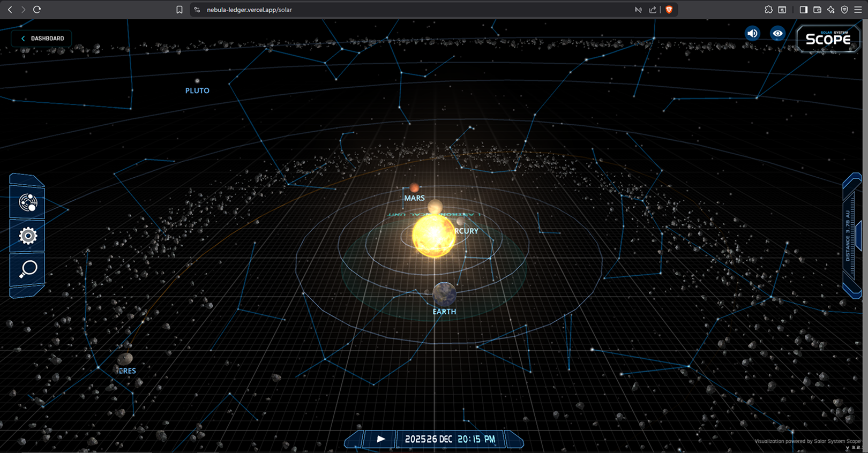The image size is (868, 453).
Task: Bookmark this page
Action: (x=179, y=10)
